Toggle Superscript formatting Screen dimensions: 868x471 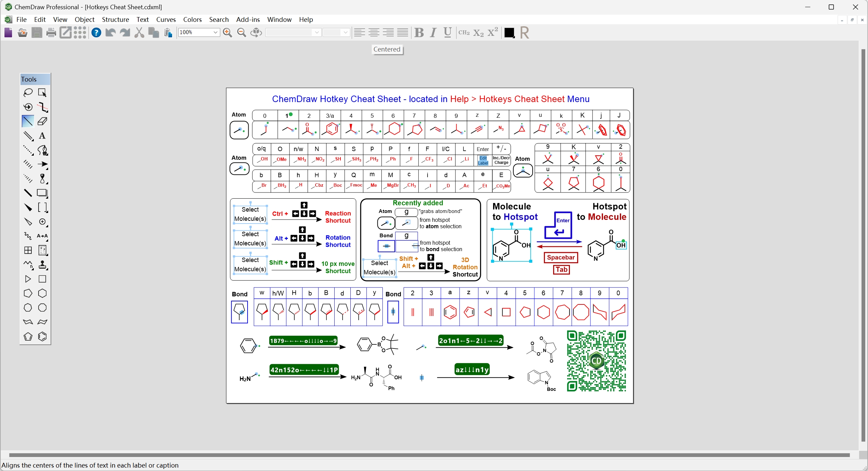click(493, 32)
